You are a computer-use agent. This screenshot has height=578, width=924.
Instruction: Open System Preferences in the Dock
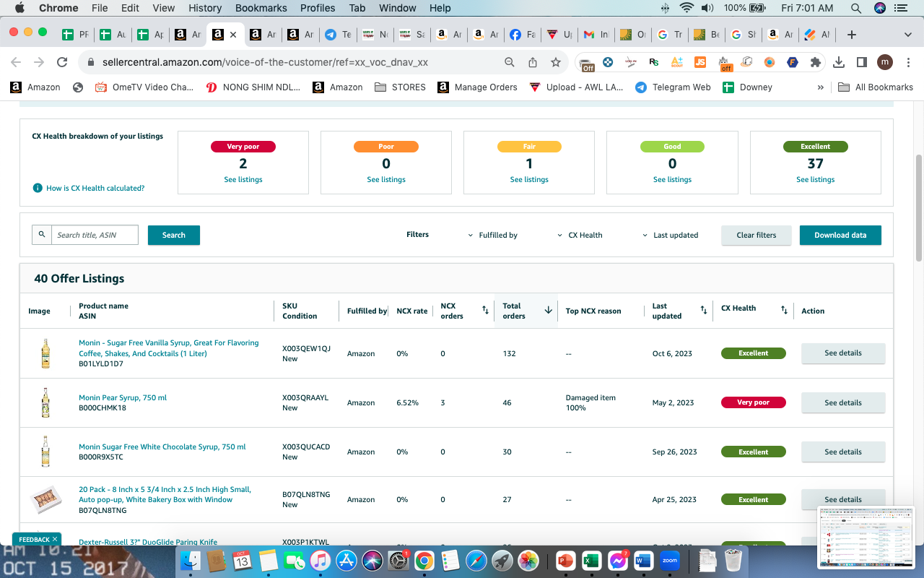pyautogui.click(x=398, y=560)
